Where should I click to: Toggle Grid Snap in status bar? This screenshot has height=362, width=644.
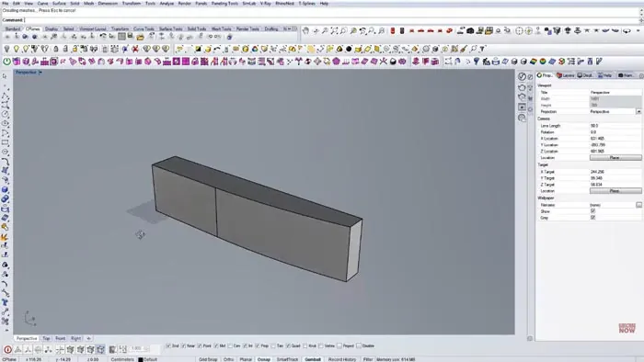pos(208,359)
